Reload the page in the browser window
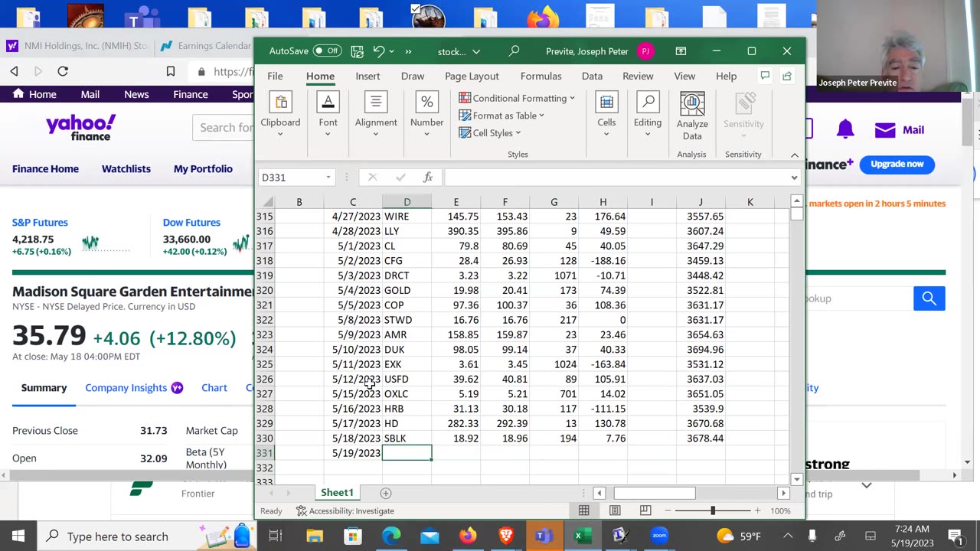This screenshot has width=980, height=551. click(x=63, y=71)
